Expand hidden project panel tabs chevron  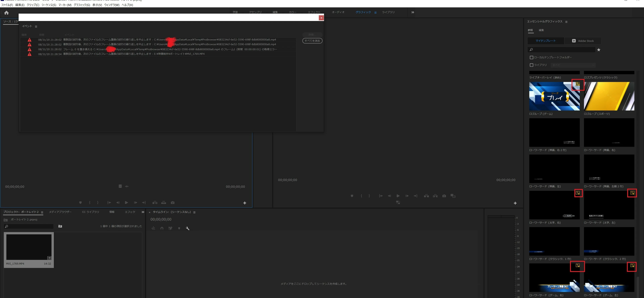click(143, 212)
